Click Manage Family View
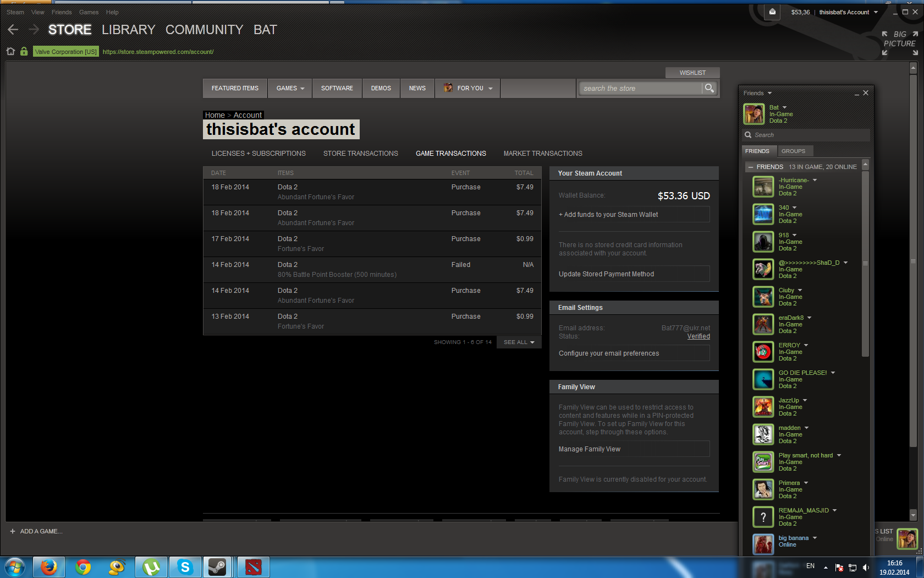924x578 pixels. click(x=634, y=449)
